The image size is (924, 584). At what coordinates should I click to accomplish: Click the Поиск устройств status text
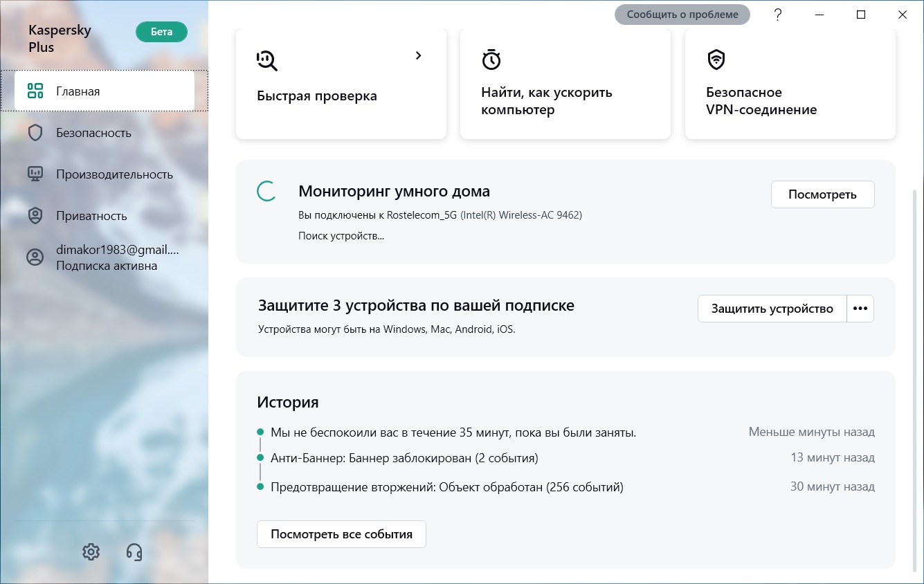pyautogui.click(x=341, y=236)
